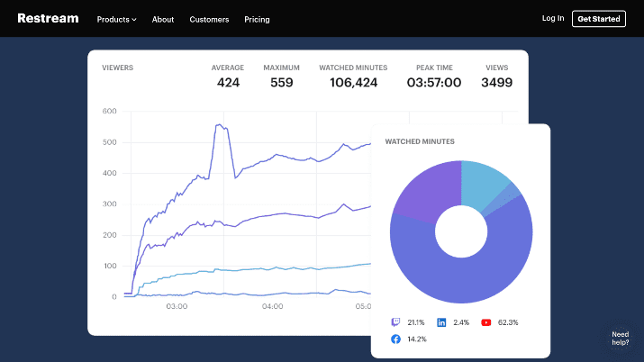
Task: Click the Log In link
Action: coord(553,18)
